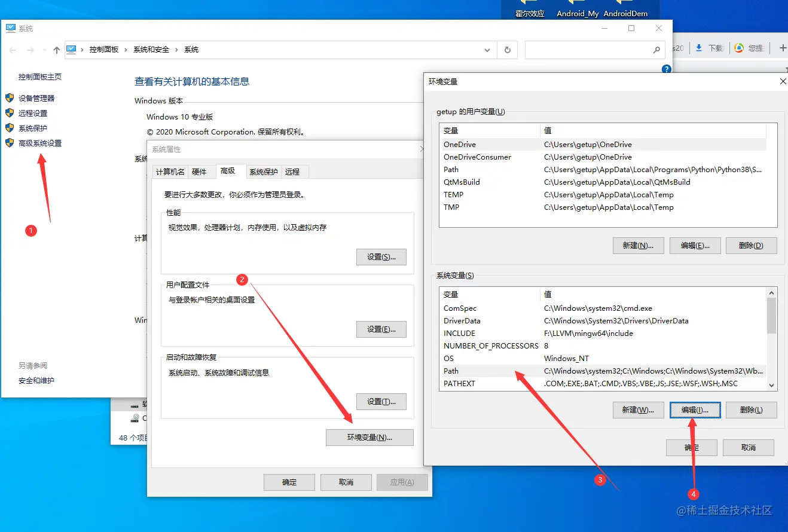Expand the chevron after 控制面板 in breadcrumb
Screen dimensions: 788x532
(x=126, y=50)
